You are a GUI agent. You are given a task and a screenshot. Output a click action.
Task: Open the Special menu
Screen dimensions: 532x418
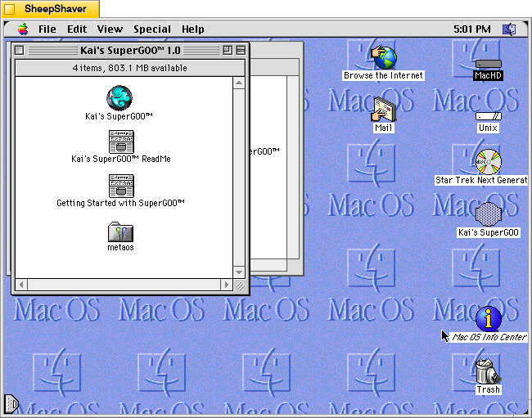coord(152,29)
